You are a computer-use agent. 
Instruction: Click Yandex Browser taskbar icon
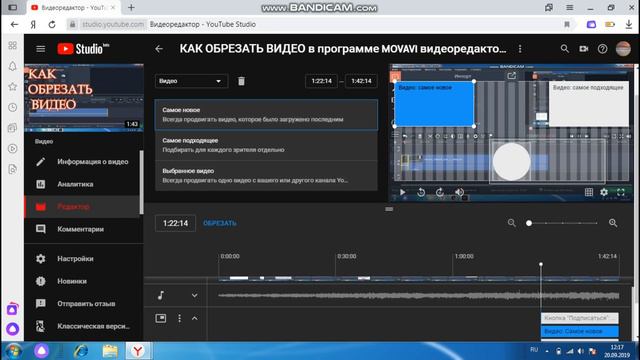click(138, 351)
